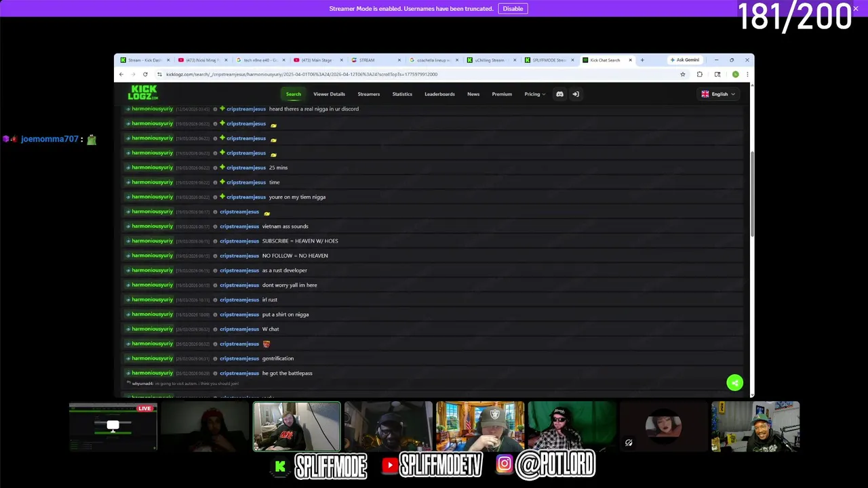This screenshot has height=488, width=868.
Task: Dismiss the Streamer Mode banner
Action: click(856, 8)
